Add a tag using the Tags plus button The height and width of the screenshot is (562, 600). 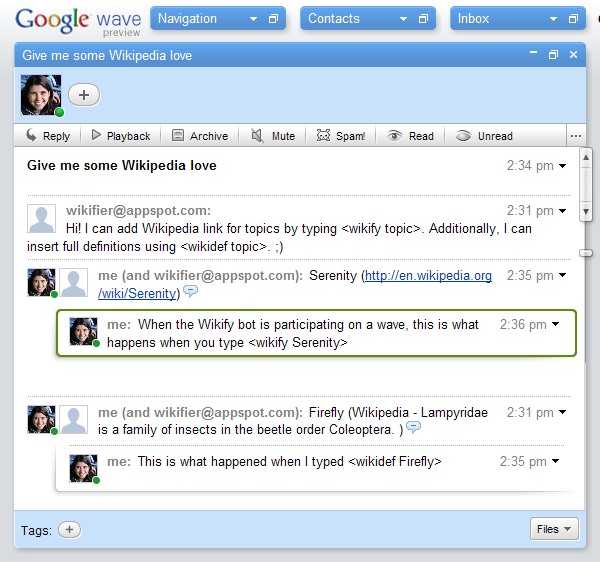point(69,530)
